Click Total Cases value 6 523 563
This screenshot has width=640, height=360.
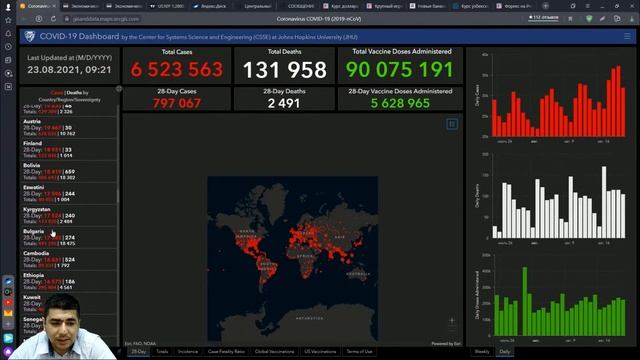[177, 69]
